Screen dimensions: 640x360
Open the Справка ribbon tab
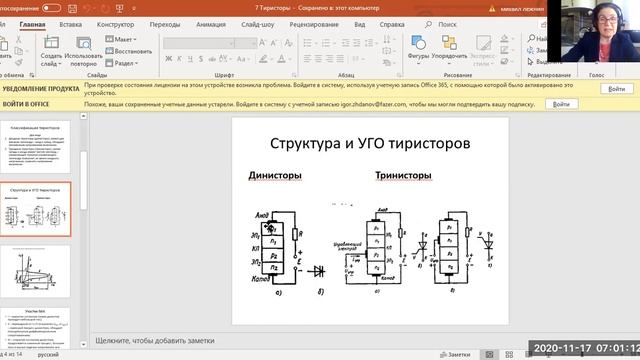tap(392, 24)
